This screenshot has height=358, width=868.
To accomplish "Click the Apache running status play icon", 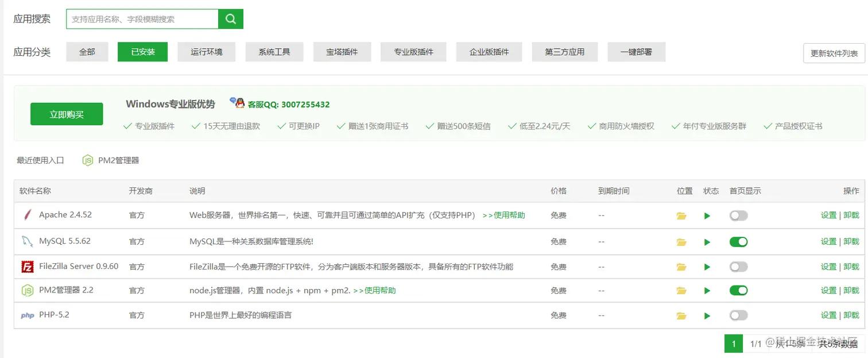I will click(x=707, y=216).
